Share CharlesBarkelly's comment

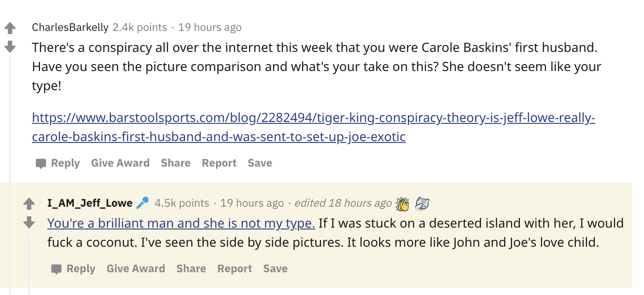click(x=176, y=163)
